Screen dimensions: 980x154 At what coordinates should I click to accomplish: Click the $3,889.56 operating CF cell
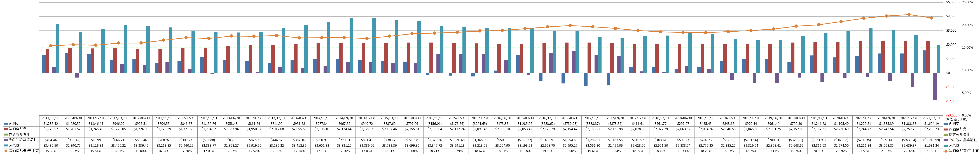click(367, 145)
